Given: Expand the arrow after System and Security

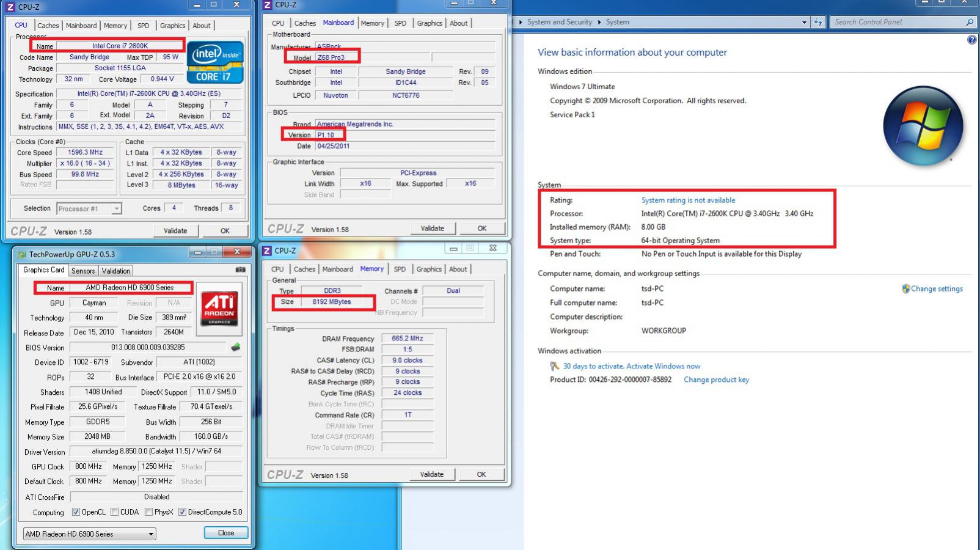Looking at the screenshot, I should tap(599, 22).
